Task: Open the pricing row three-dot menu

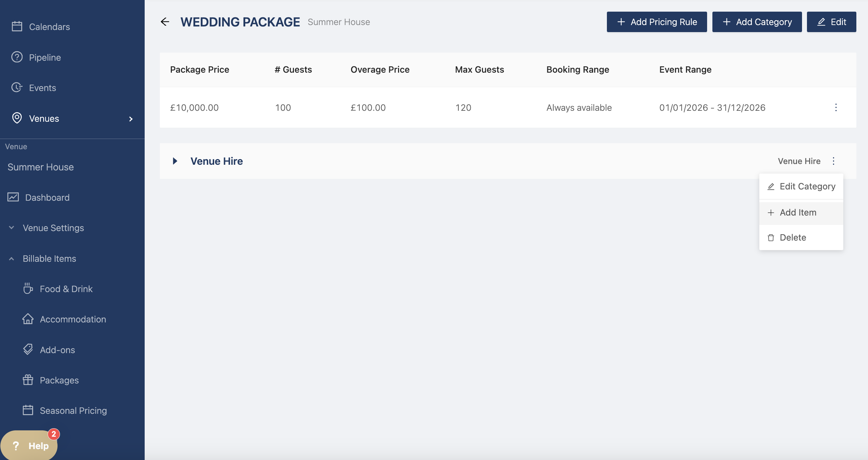Action: click(836, 108)
